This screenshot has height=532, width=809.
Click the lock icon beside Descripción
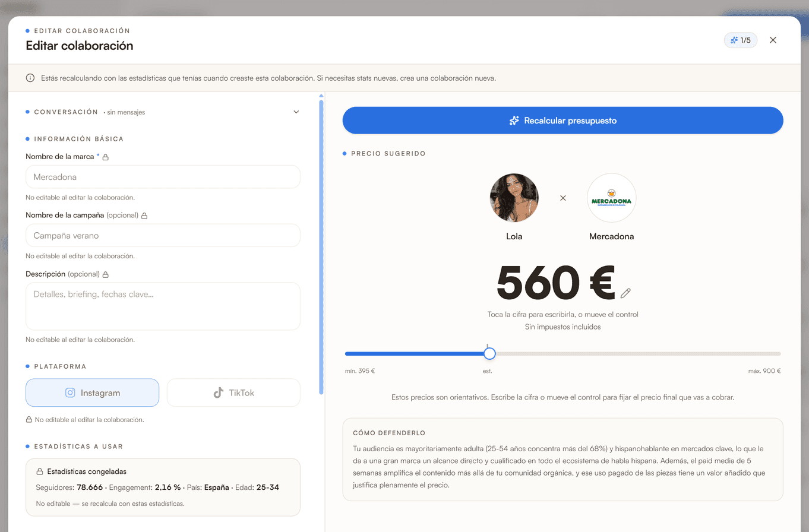point(106,275)
